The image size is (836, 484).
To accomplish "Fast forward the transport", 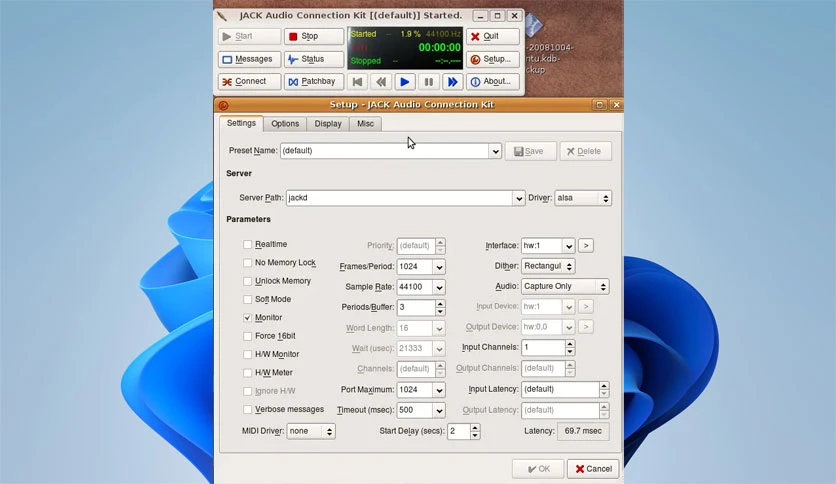I will [x=452, y=82].
